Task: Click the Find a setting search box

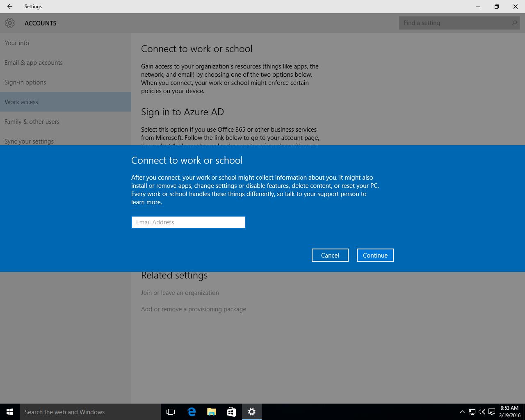Action: click(459, 23)
